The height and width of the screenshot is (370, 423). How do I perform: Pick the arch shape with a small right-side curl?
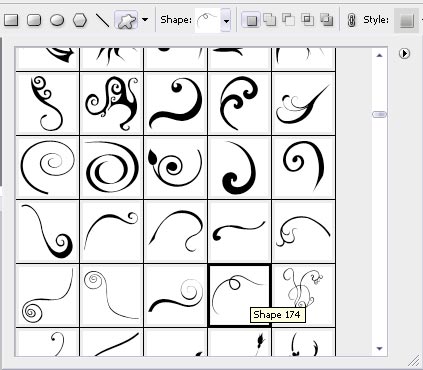[x=111, y=231]
